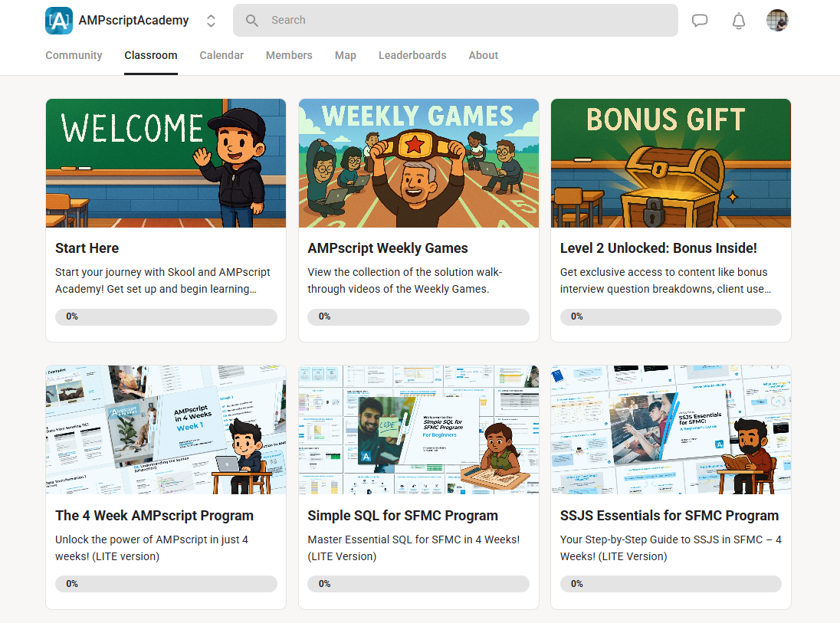
Task: Click the Simple SQL Program progress bar
Action: 418,584
